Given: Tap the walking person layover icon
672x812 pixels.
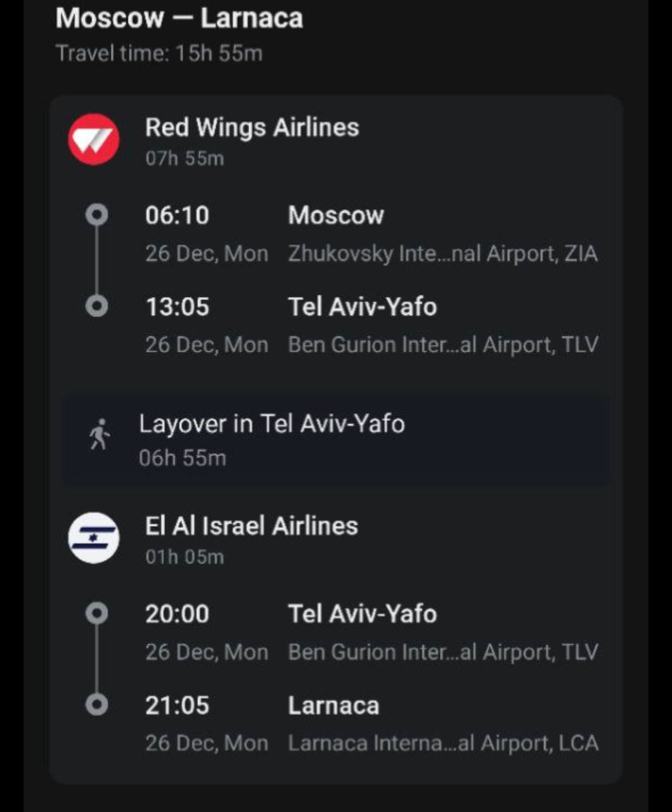Looking at the screenshot, I should pyautogui.click(x=99, y=435).
